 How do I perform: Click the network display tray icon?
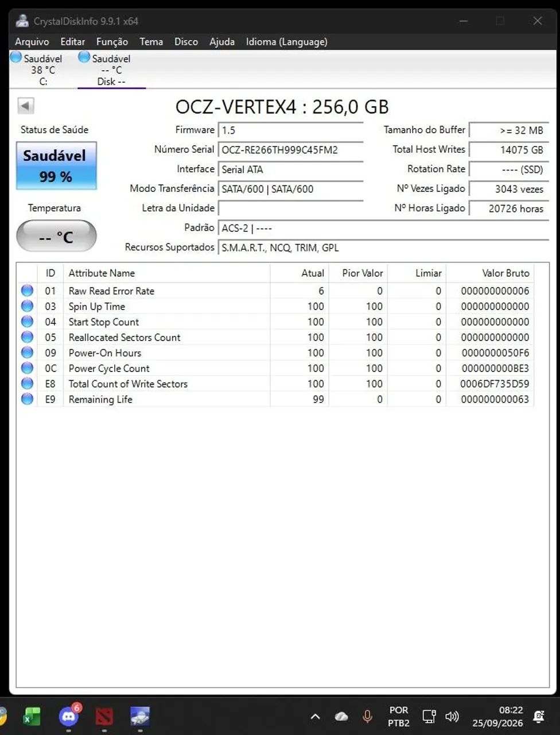429,716
